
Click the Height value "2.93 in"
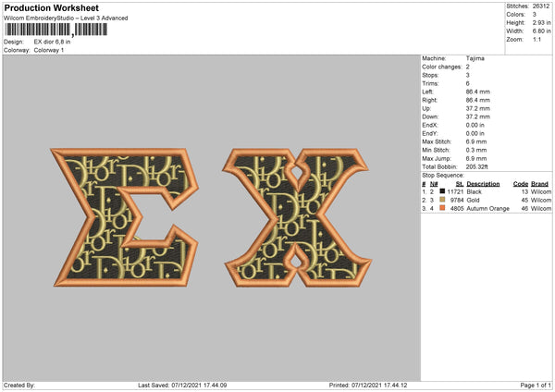tap(541, 22)
